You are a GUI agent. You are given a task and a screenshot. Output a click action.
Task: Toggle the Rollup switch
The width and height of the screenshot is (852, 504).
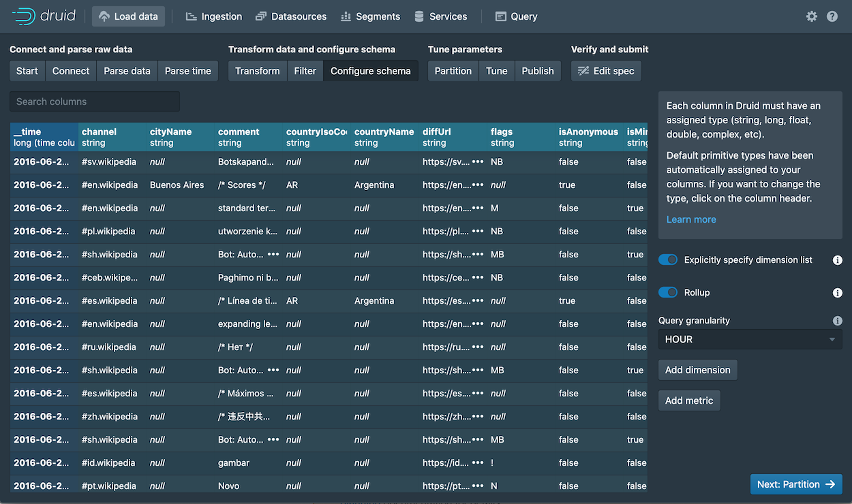point(668,293)
